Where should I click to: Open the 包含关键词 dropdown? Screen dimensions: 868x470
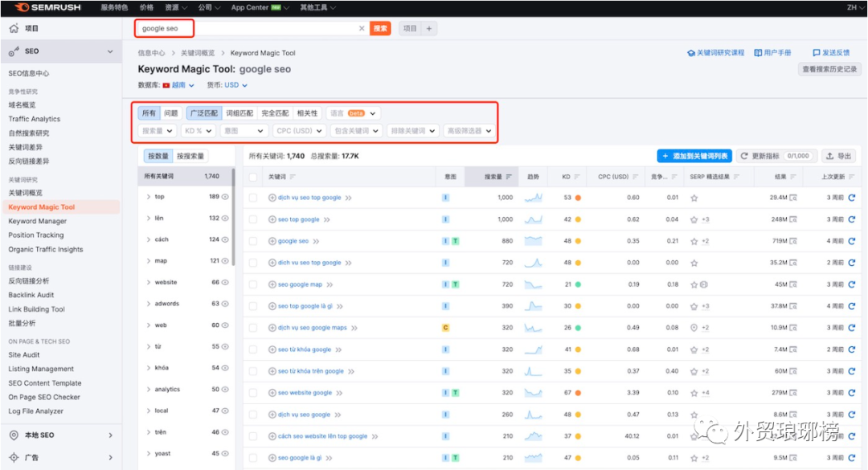(x=356, y=131)
